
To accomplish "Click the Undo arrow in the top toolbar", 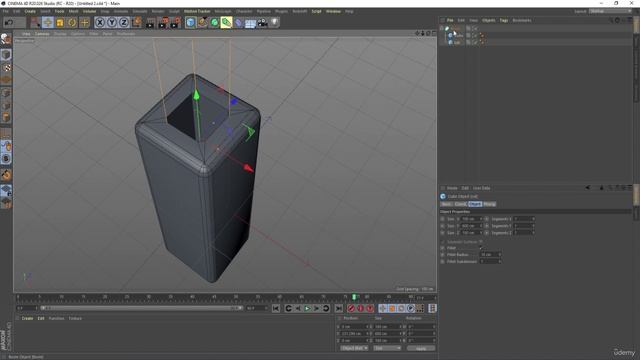I will (x=9, y=22).
